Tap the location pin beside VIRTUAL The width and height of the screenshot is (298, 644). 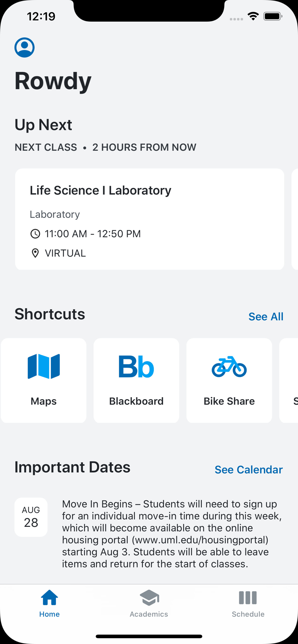(35, 253)
